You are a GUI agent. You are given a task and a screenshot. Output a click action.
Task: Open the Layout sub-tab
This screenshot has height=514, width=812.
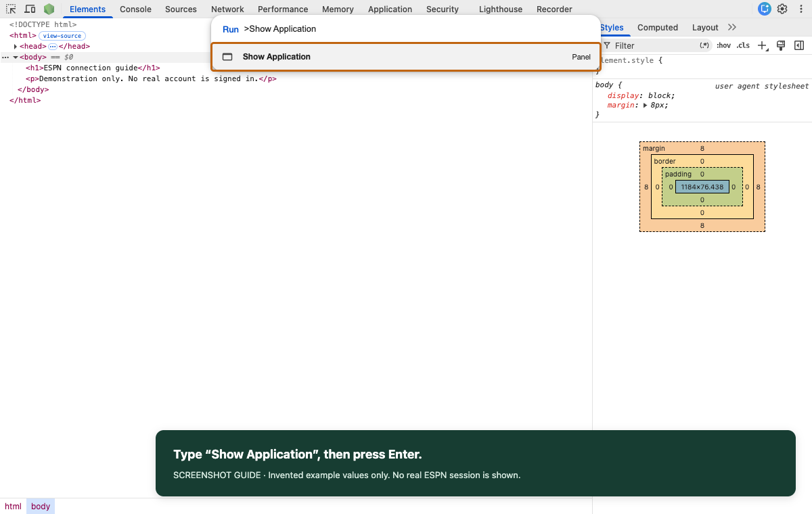coord(705,28)
